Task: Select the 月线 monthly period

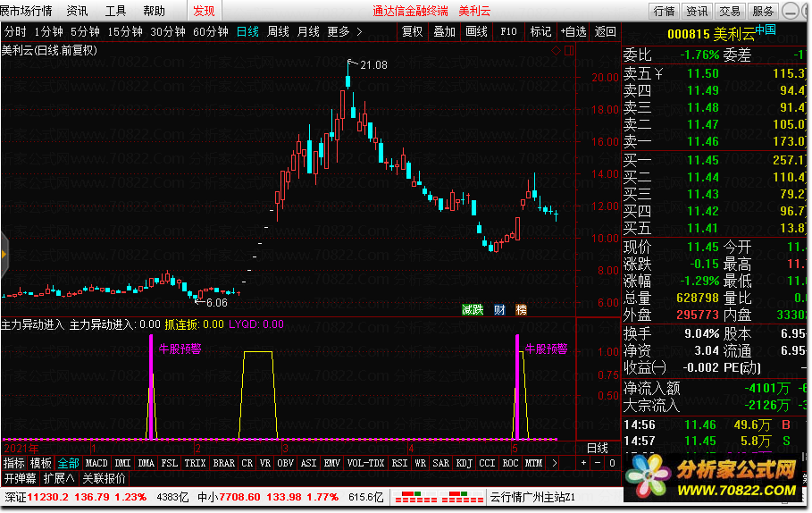Action: (x=308, y=31)
